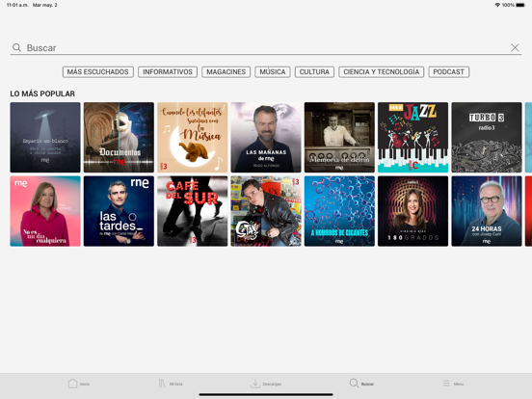Image resolution: width=532 pixels, height=399 pixels.
Task: Open Las Mañanas de RNE cover
Action: point(266,138)
